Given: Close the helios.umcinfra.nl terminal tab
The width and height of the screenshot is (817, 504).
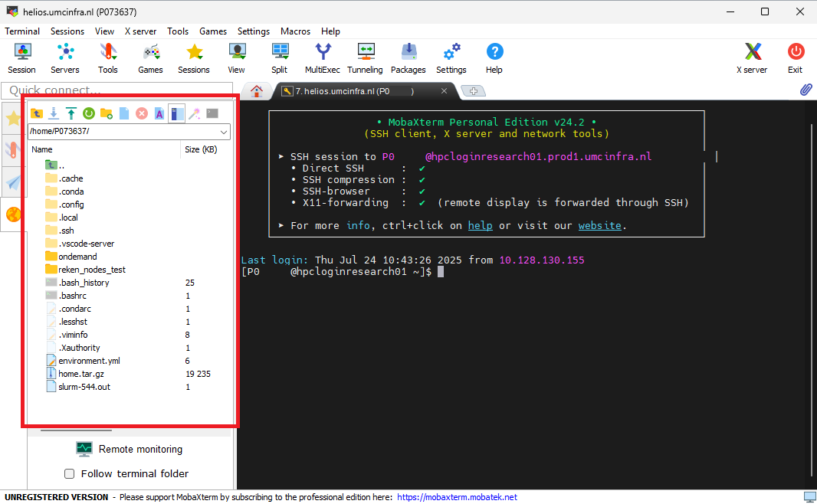Looking at the screenshot, I should click(x=444, y=91).
